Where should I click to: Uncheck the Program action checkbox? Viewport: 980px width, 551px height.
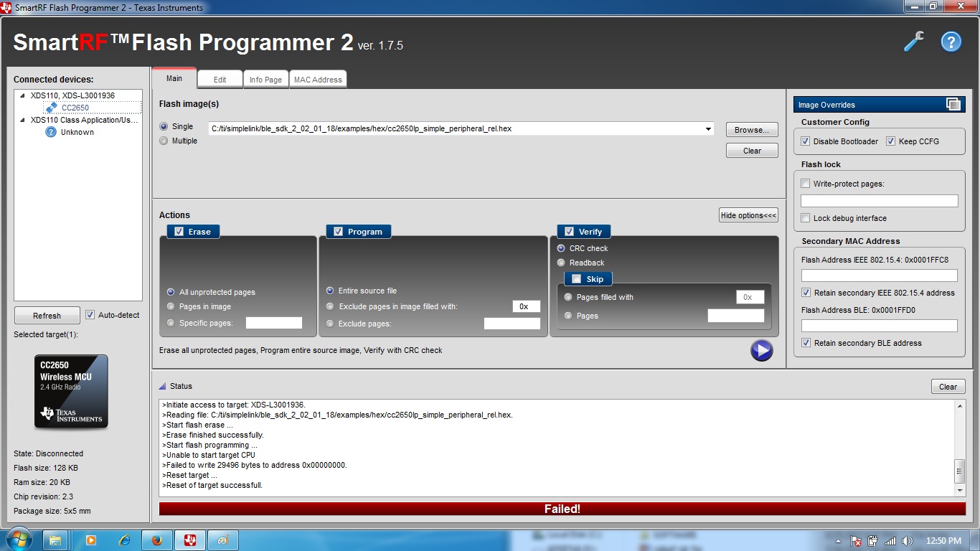(339, 232)
